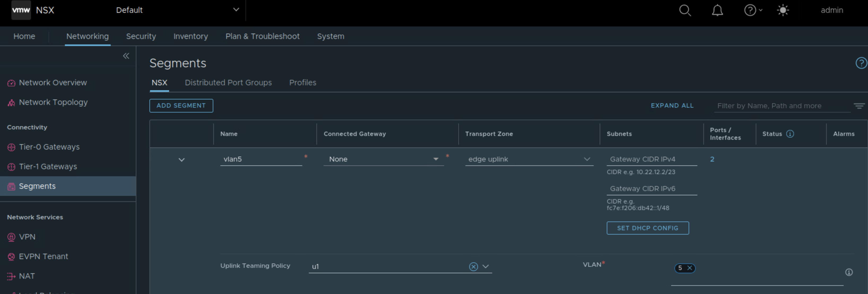Open the help question mark menu
The image size is (868, 294).
click(x=750, y=10)
